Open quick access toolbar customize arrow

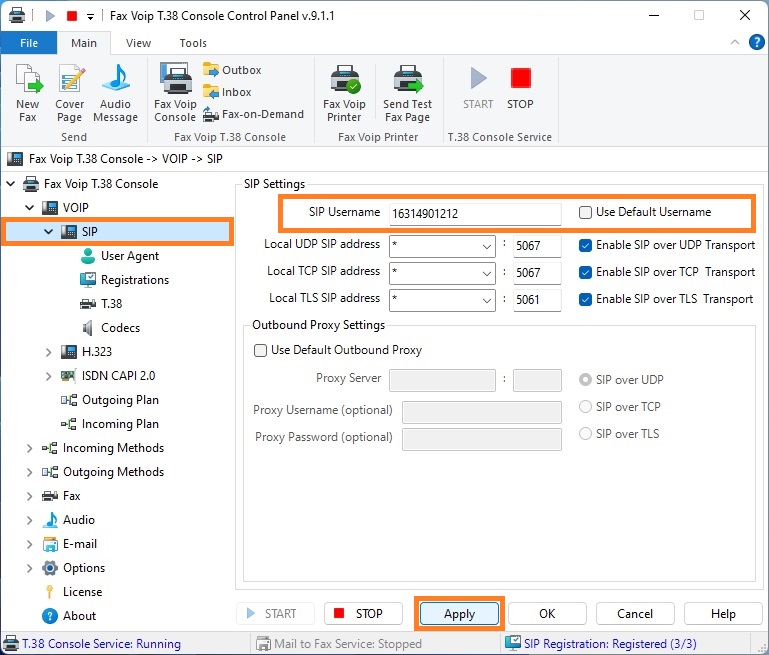click(90, 17)
